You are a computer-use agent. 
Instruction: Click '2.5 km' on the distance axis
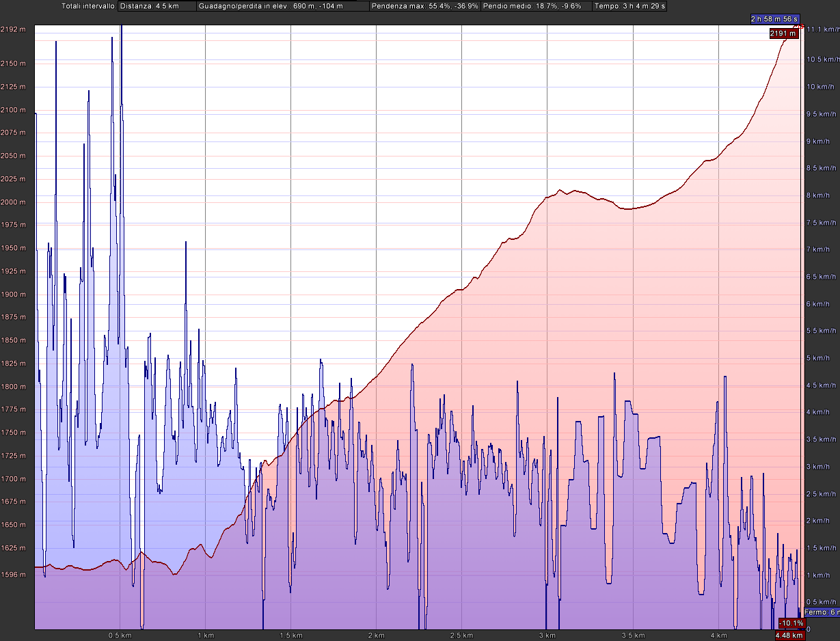[x=462, y=636]
